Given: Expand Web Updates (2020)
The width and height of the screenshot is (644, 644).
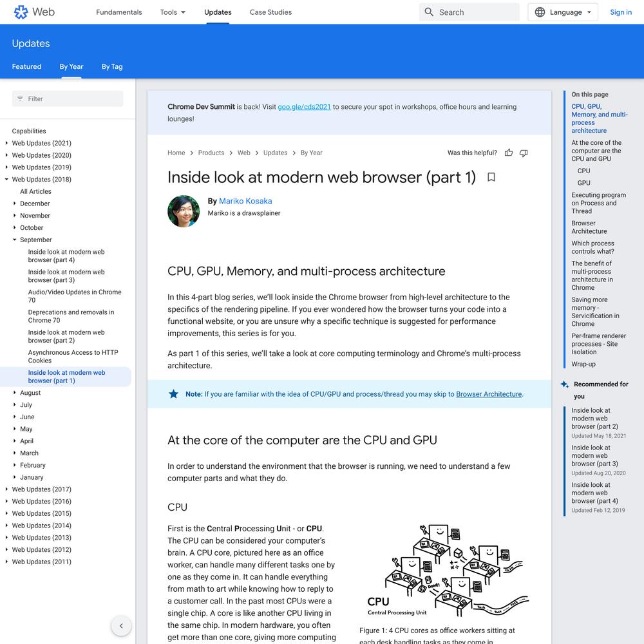Looking at the screenshot, I should coord(6,155).
